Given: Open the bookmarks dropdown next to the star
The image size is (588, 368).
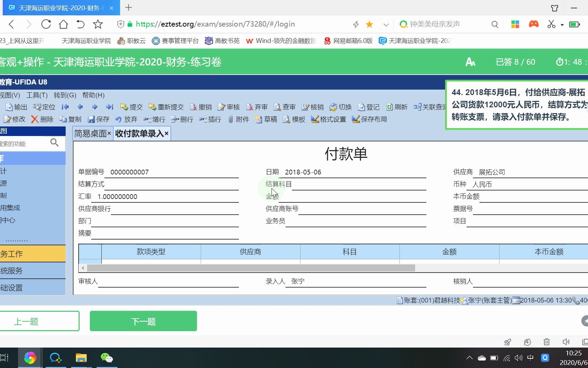Looking at the screenshot, I should pos(386,24).
